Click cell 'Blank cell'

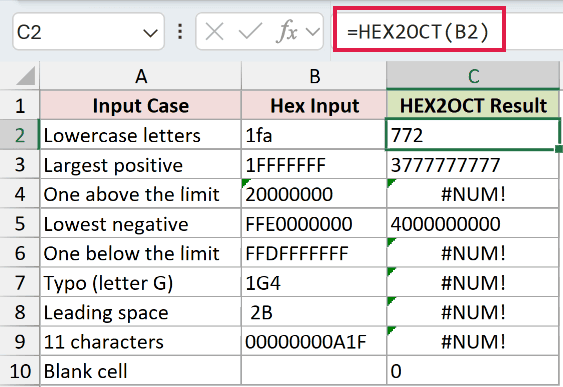pos(141,371)
